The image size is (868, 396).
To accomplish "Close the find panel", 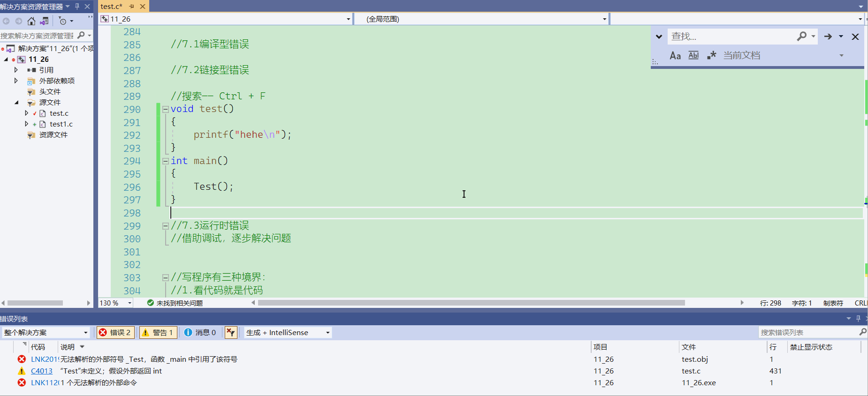I will point(855,37).
